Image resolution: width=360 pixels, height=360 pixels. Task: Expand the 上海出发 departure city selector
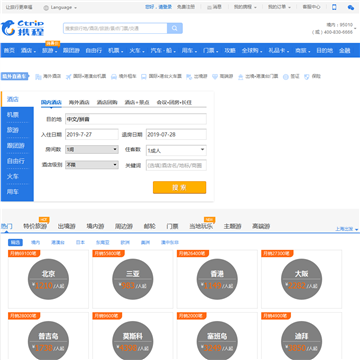tap(347, 229)
